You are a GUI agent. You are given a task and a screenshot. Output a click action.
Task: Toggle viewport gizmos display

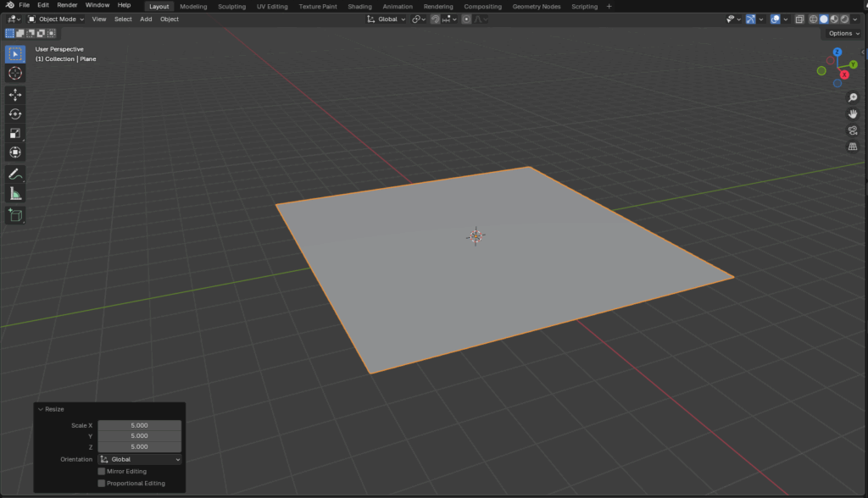tap(750, 19)
